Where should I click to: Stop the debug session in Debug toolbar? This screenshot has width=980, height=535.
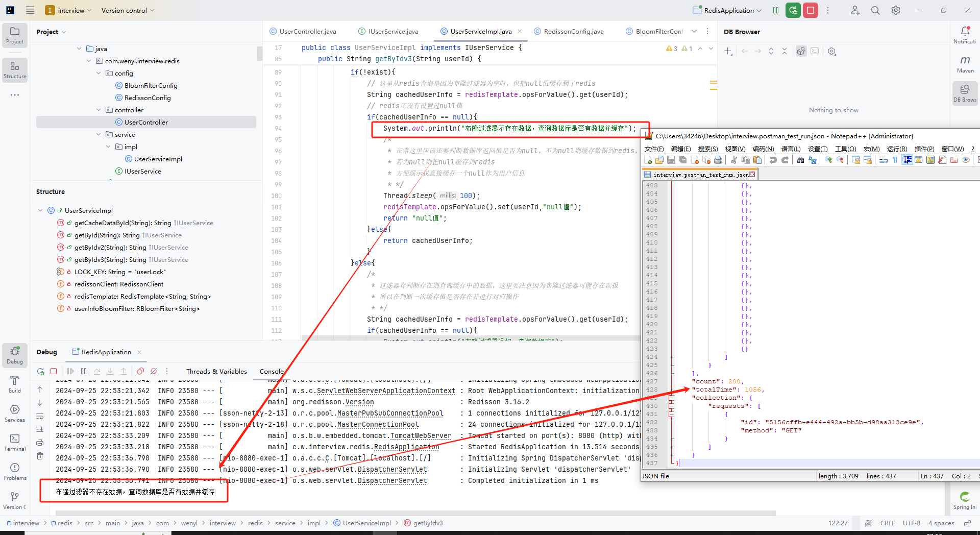pyautogui.click(x=54, y=371)
